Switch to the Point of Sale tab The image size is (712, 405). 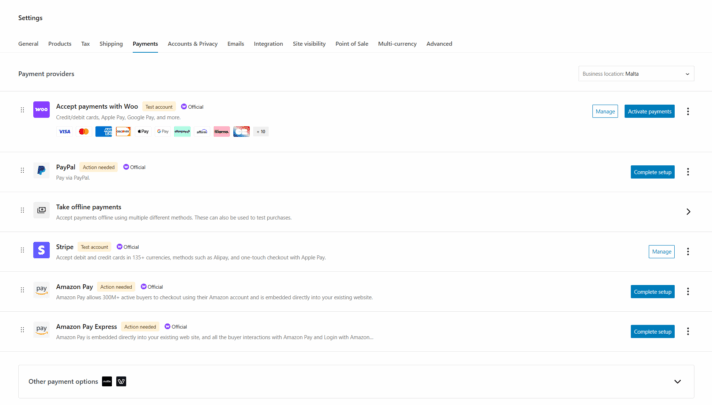(x=352, y=44)
